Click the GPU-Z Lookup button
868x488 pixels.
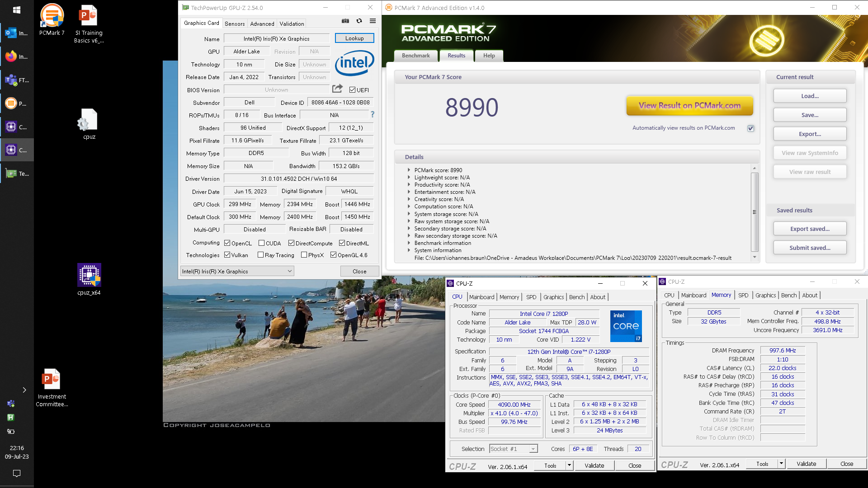354,38
